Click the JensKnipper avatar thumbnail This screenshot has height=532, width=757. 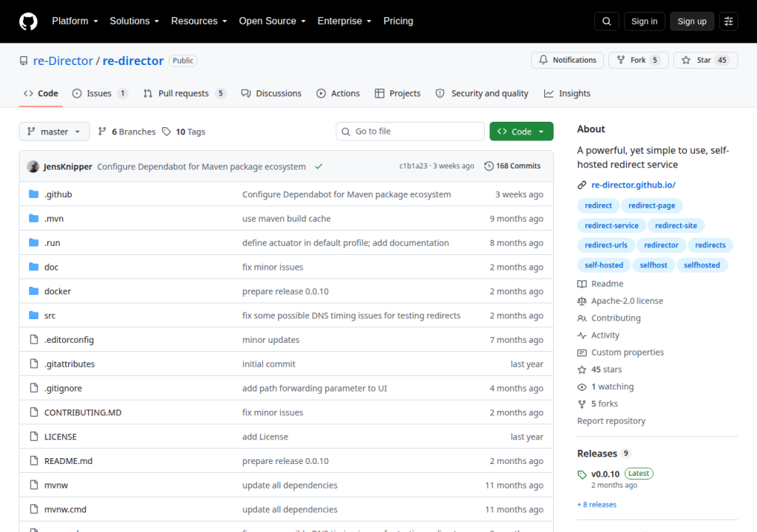click(x=33, y=166)
